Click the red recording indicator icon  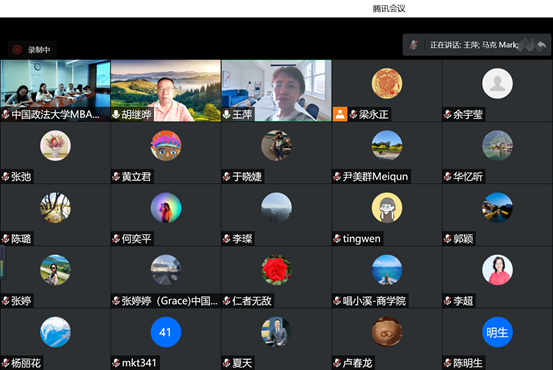(17, 50)
